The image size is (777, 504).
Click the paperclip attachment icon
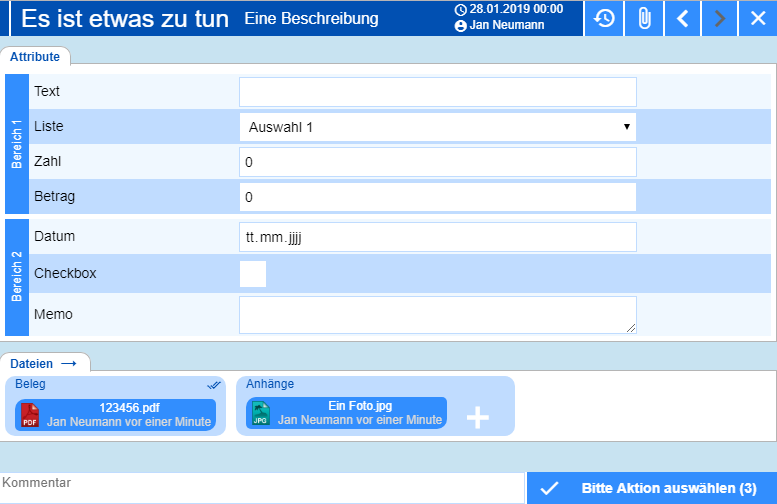click(644, 18)
